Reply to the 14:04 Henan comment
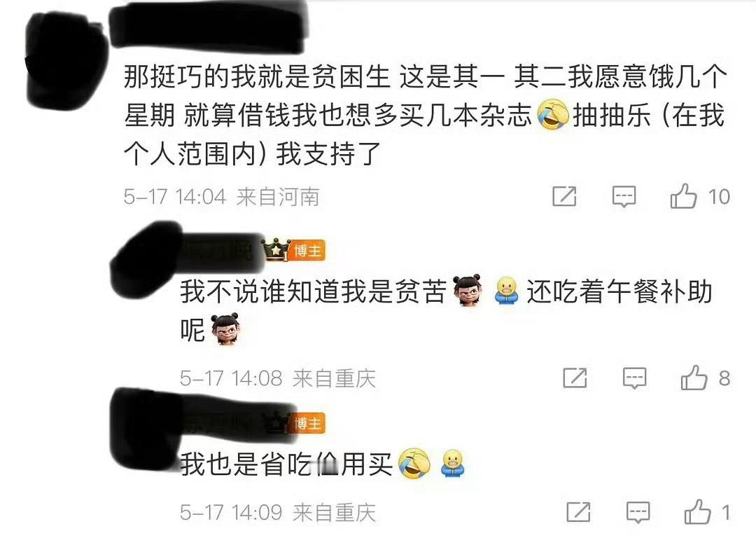756x545 pixels. 624,197
